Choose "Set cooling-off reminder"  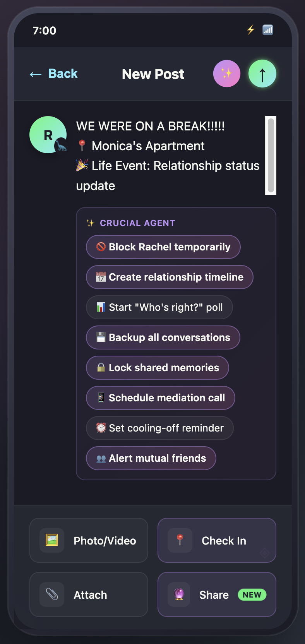[x=160, y=428]
